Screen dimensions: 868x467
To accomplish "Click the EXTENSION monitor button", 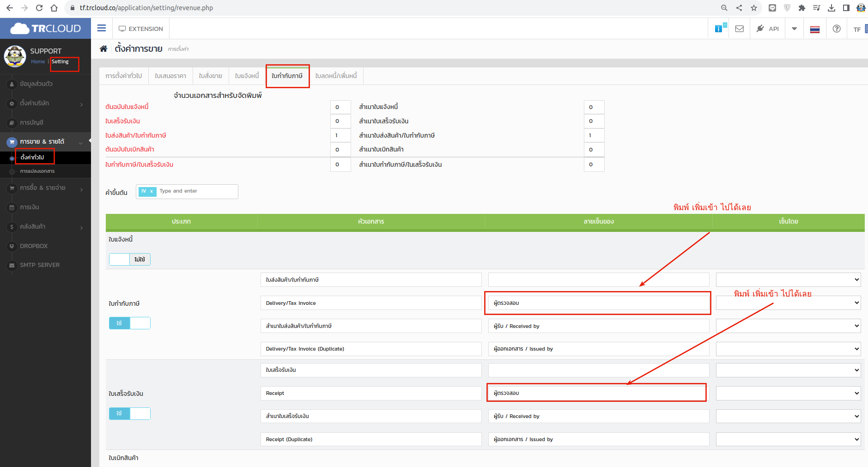I will click(x=141, y=29).
